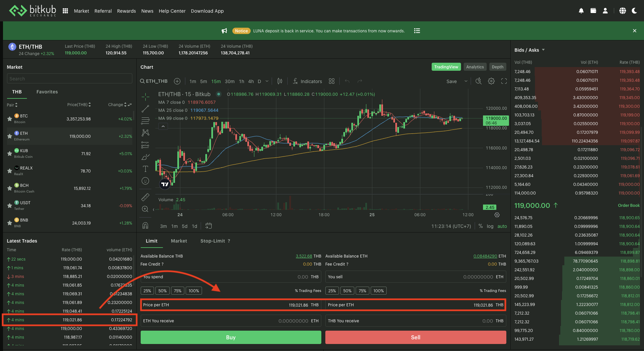This screenshot has height=351, width=644.
Task: Select the pattern drawing tool
Action: point(145,132)
